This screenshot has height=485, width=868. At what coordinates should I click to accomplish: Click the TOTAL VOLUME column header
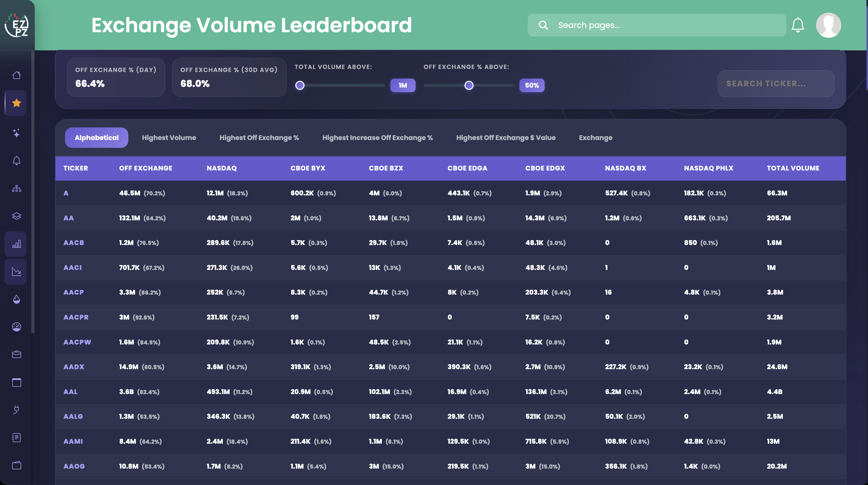[x=793, y=168]
